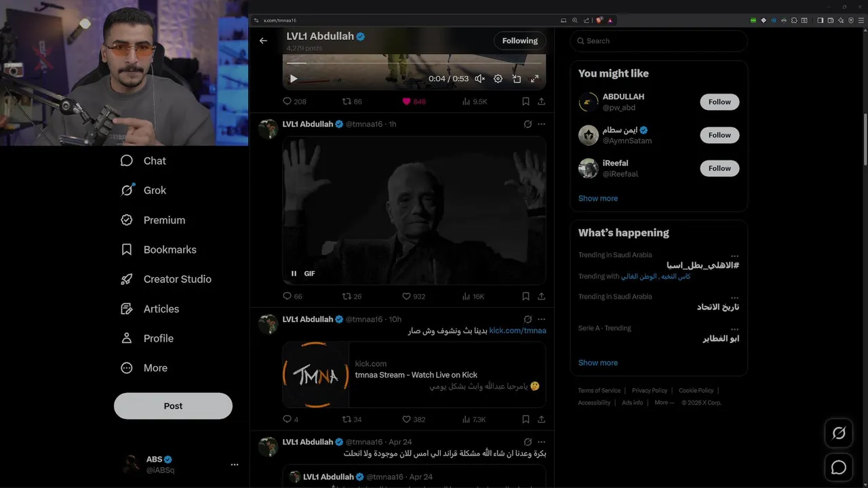
Task: View analytics showing 7.3K views
Action: (x=474, y=420)
